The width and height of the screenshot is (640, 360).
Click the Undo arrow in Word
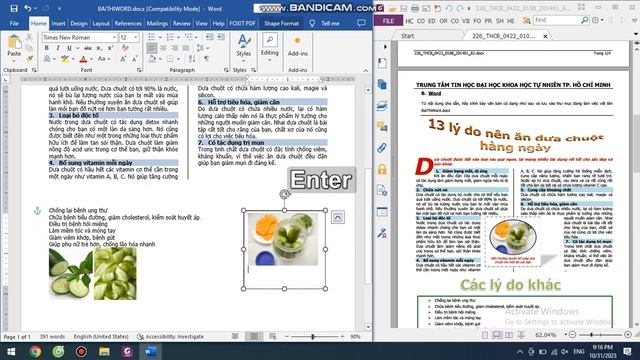[x=27, y=8]
